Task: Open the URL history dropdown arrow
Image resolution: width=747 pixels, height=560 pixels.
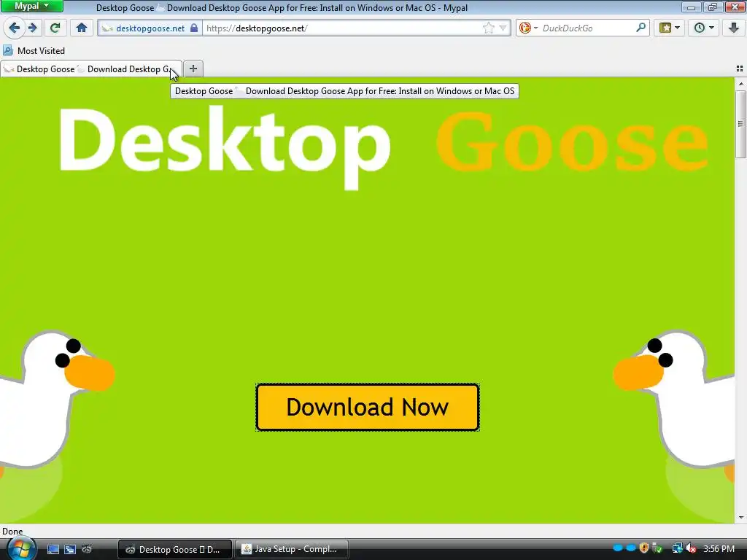Action: pos(503,28)
